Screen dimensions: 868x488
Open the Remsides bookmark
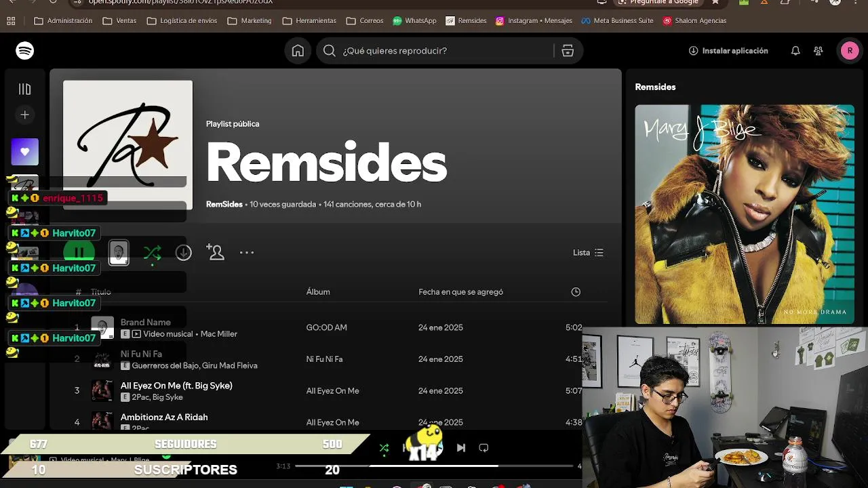pyautogui.click(x=466, y=21)
